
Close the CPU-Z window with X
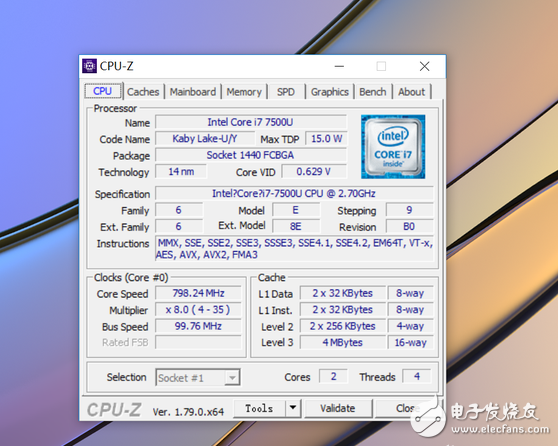[424, 66]
